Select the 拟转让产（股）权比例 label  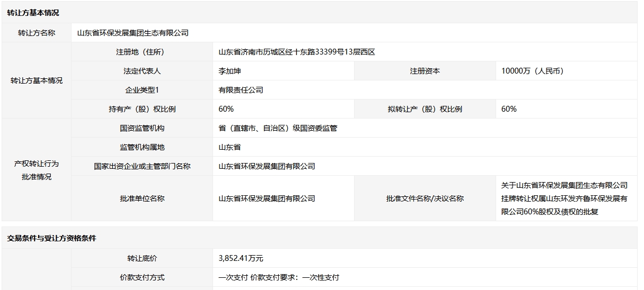coord(425,109)
